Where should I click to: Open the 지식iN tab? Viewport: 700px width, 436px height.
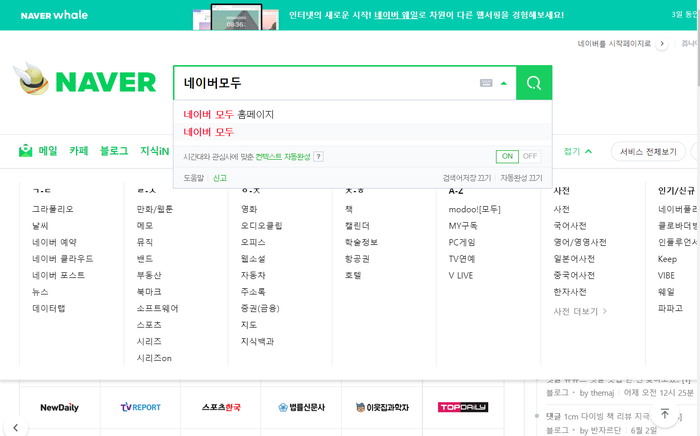(154, 151)
